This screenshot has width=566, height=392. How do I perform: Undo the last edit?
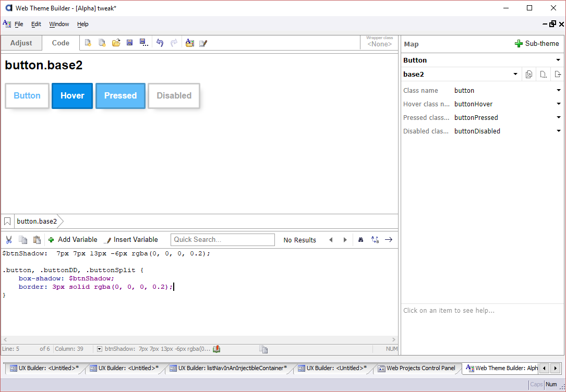[160, 43]
